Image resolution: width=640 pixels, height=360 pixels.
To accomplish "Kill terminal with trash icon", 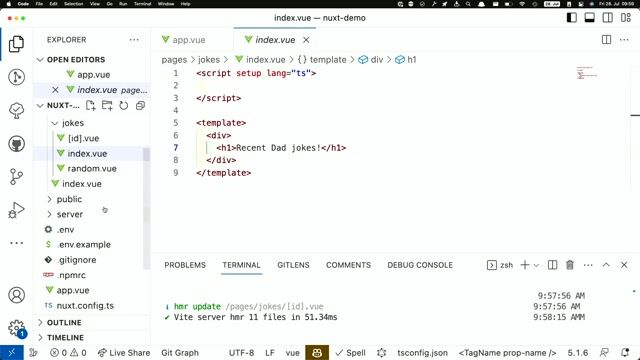I will coord(570,265).
